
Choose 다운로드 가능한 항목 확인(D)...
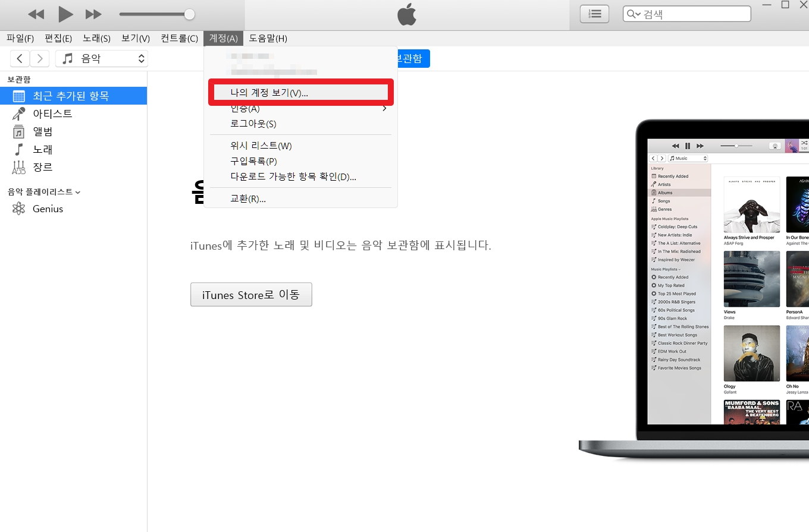click(x=301, y=177)
